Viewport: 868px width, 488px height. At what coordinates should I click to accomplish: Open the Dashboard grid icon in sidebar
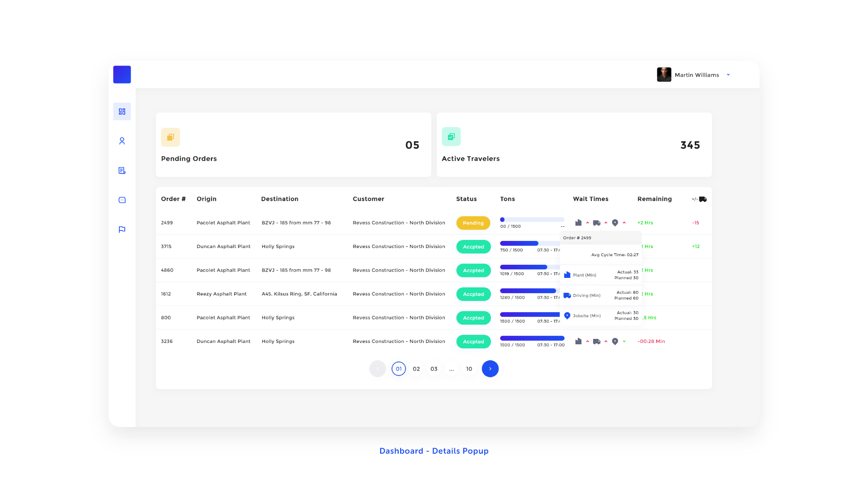[x=122, y=111]
